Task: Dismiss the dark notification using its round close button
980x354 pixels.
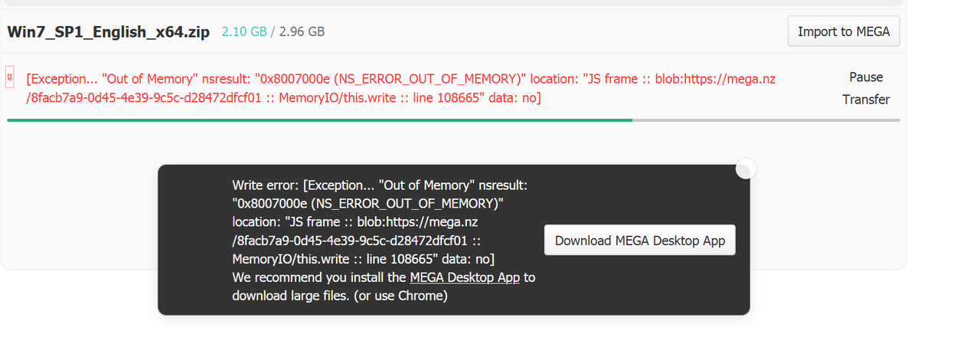Action: pos(746,169)
